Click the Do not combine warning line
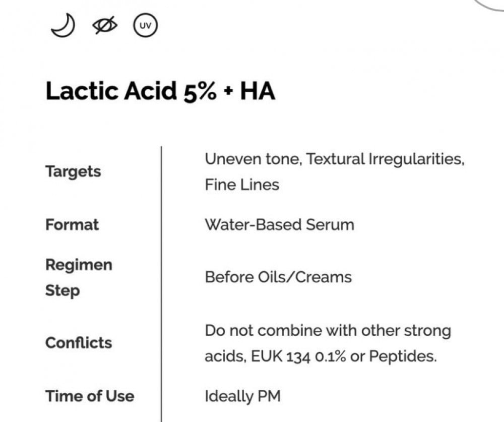The height and width of the screenshot is (422, 504). (328, 331)
